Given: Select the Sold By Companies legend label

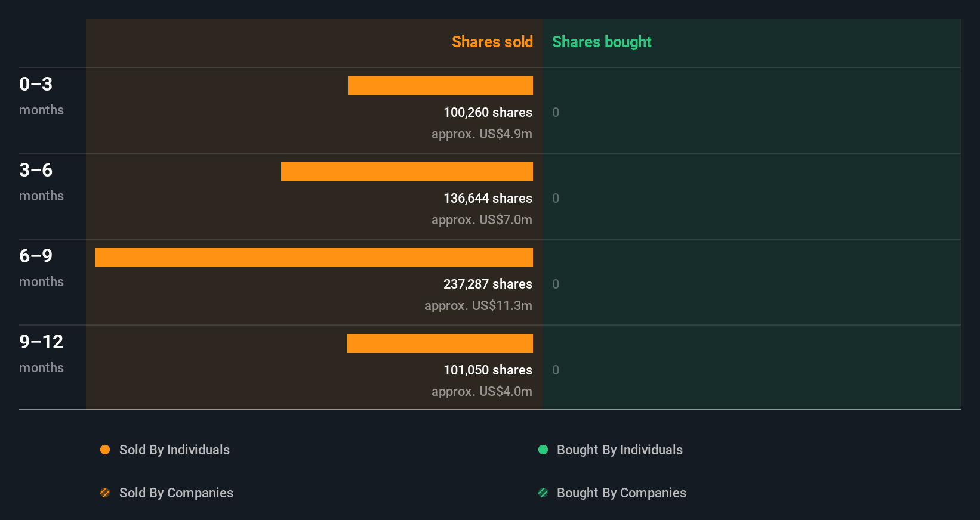Looking at the screenshot, I should point(176,493).
